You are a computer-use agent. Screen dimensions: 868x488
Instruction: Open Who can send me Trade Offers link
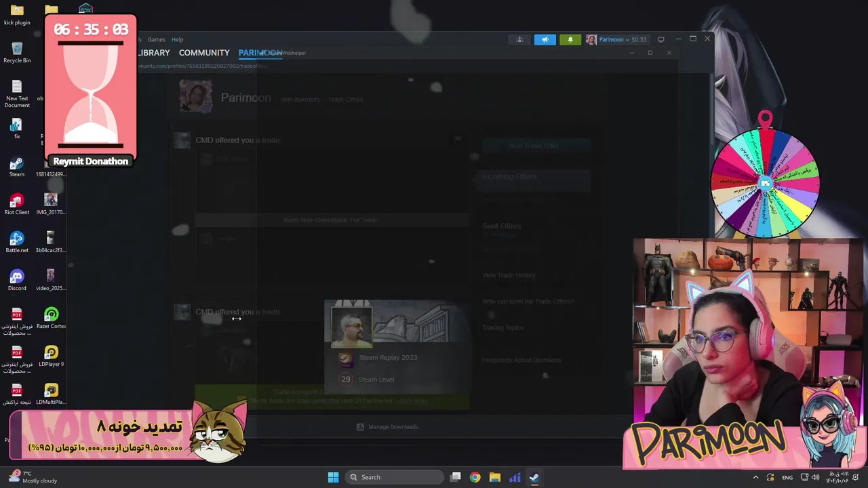528,302
